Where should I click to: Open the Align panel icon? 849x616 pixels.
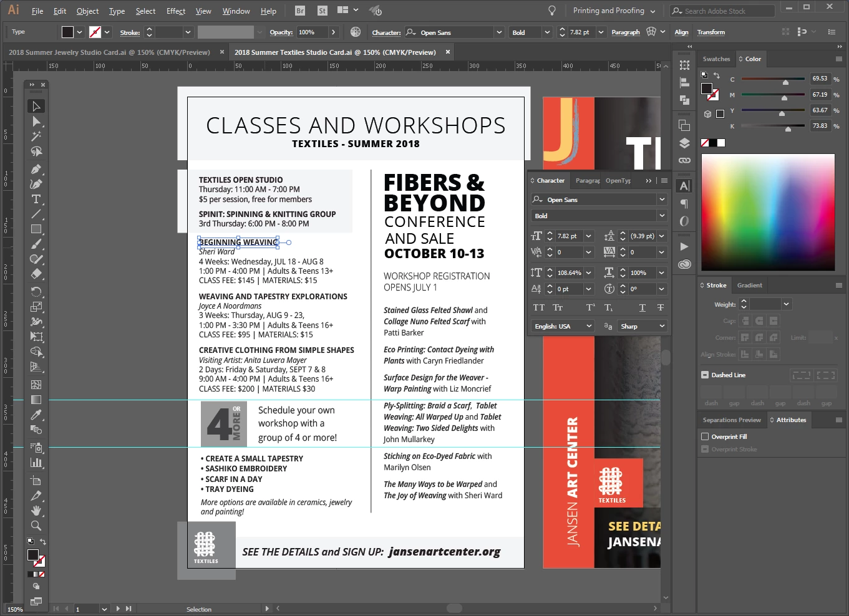pos(684,82)
